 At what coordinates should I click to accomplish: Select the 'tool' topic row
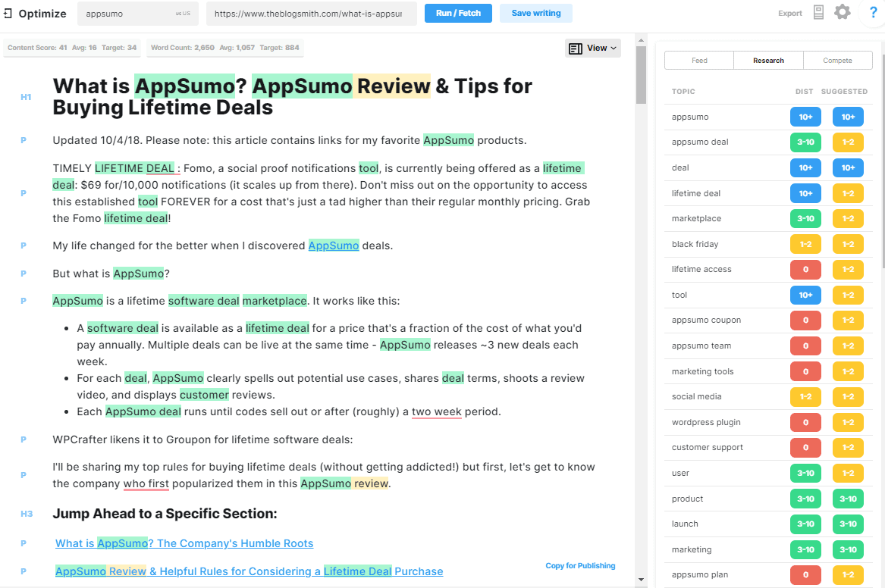768,295
